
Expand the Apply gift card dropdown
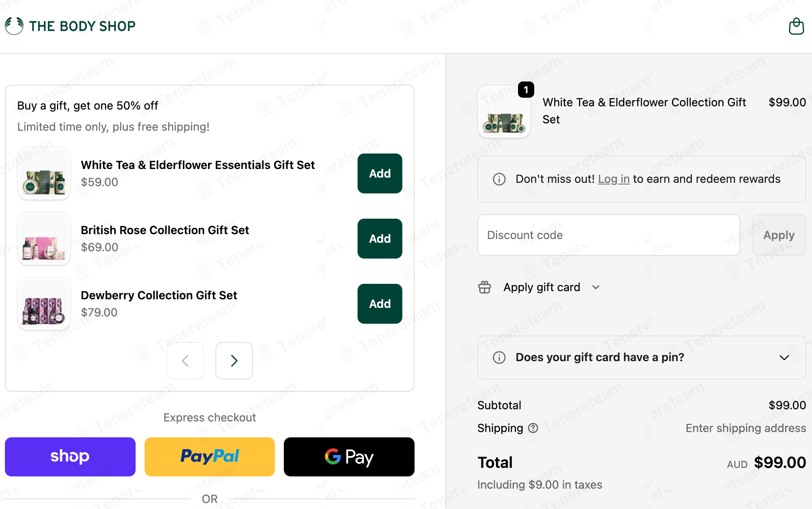coord(596,287)
